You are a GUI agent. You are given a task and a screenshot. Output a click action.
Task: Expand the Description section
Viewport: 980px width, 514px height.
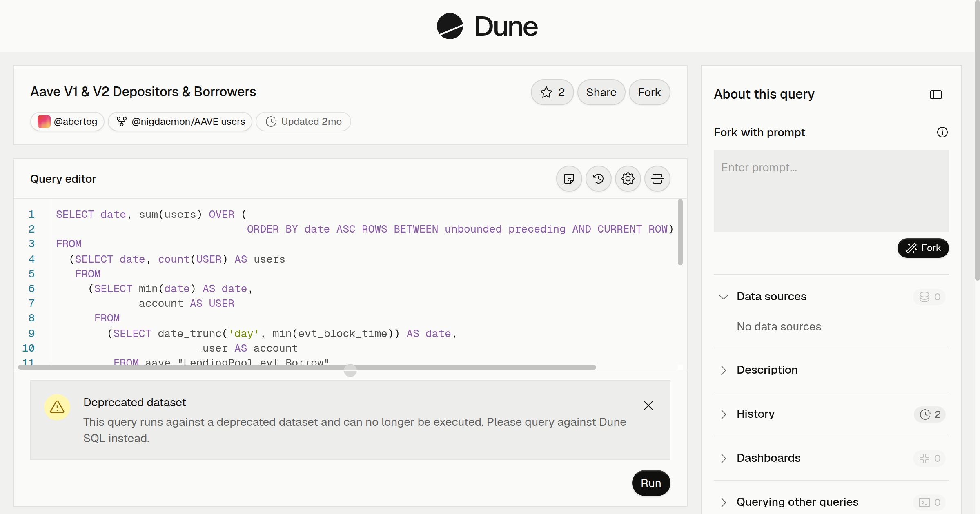[831, 370]
